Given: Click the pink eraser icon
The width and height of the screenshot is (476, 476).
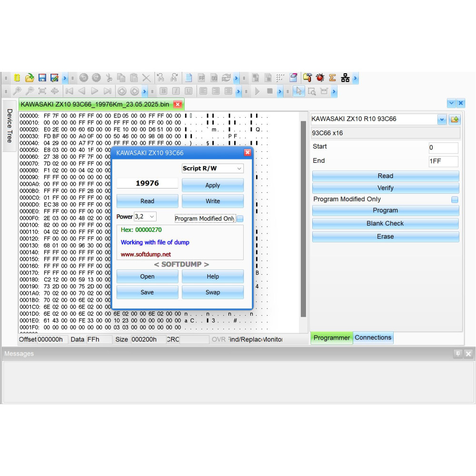Looking at the screenshot, I should (293, 78).
